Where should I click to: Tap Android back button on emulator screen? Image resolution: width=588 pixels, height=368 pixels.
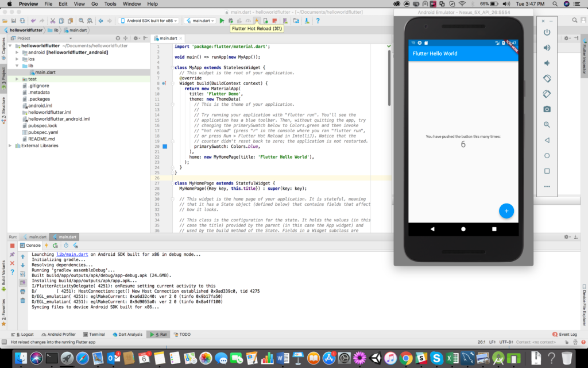(432, 229)
